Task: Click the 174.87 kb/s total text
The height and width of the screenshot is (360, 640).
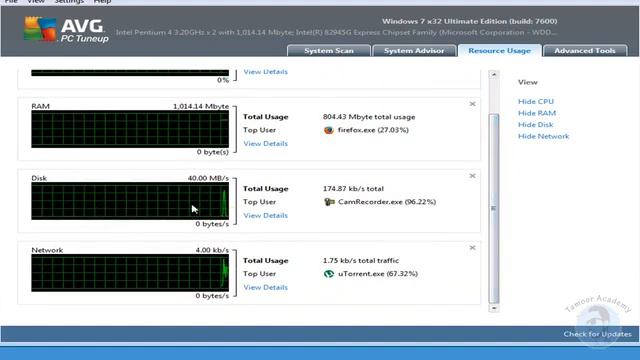Action: point(353,189)
